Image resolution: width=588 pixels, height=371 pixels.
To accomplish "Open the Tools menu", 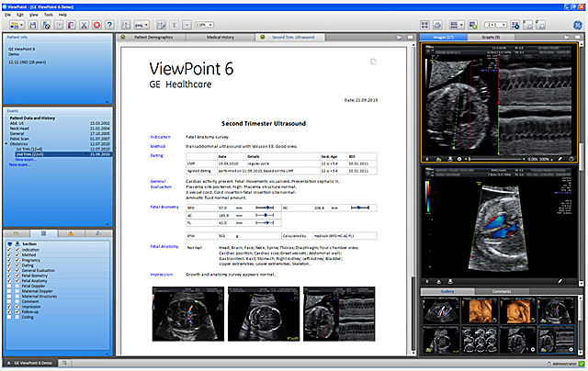I will [x=49, y=15].
